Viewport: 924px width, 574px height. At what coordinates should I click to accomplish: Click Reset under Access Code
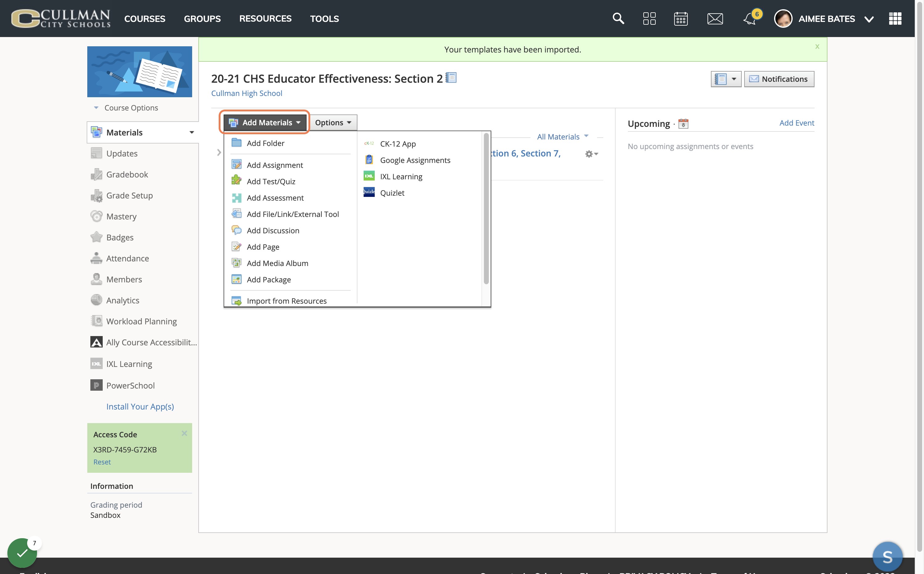102,462
